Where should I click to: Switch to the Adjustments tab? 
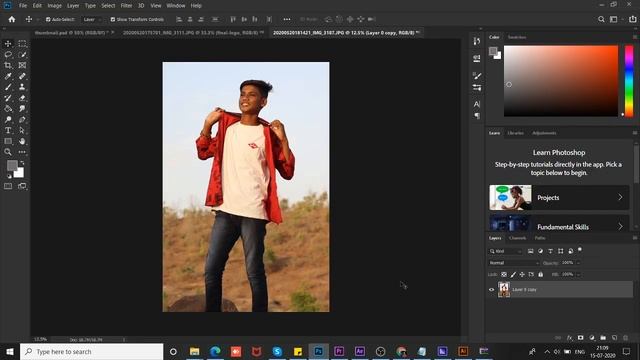[544, 133]
